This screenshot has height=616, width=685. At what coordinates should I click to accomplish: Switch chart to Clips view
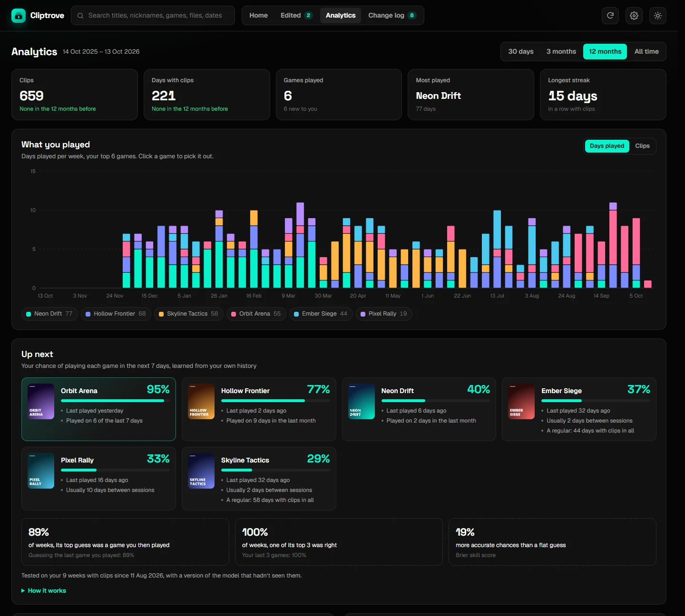[x=642, y=146]
